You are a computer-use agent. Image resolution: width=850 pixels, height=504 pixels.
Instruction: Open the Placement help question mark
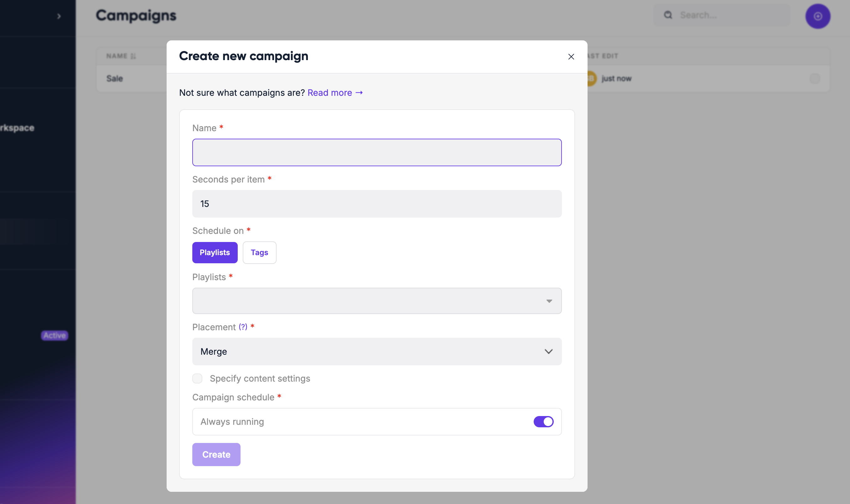pyautogui.click(x=242, y=327)
